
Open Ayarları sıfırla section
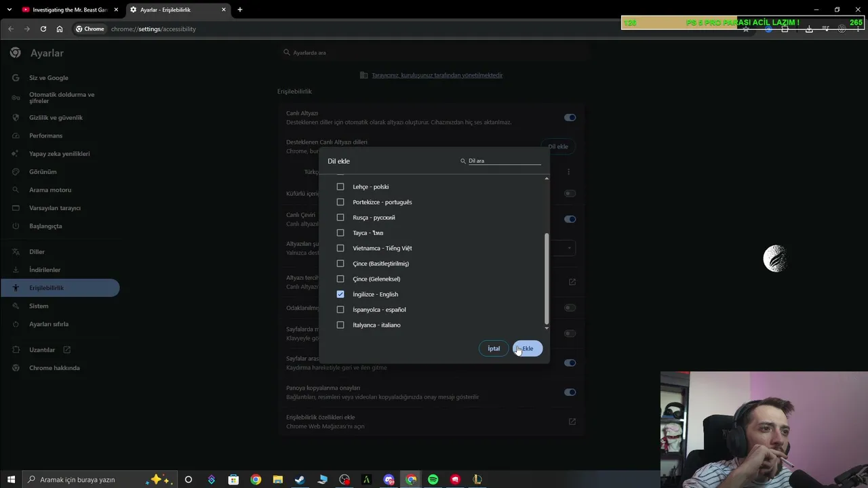(x=48, y=324)
